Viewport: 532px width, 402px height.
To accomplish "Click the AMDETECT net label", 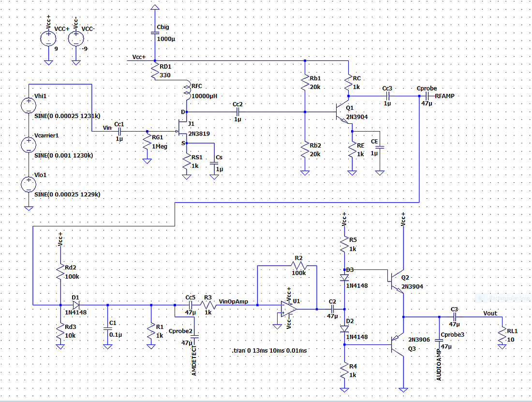I will [194, 360].
